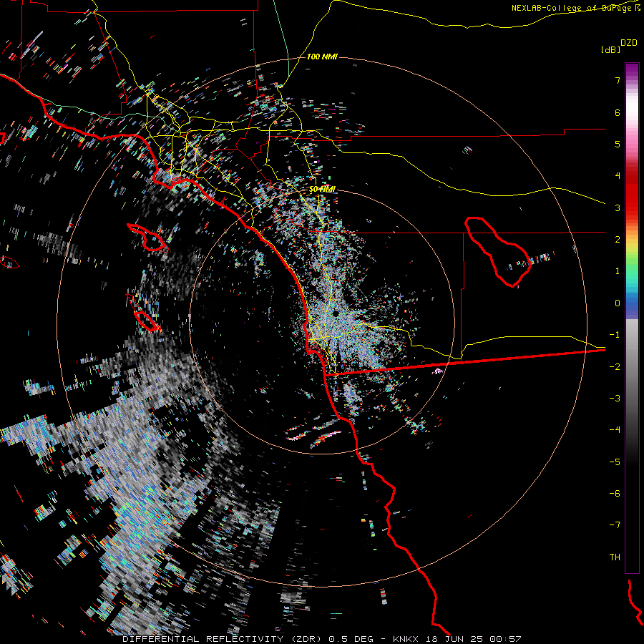Click the 100 NMI range ring label

(322, 57)
